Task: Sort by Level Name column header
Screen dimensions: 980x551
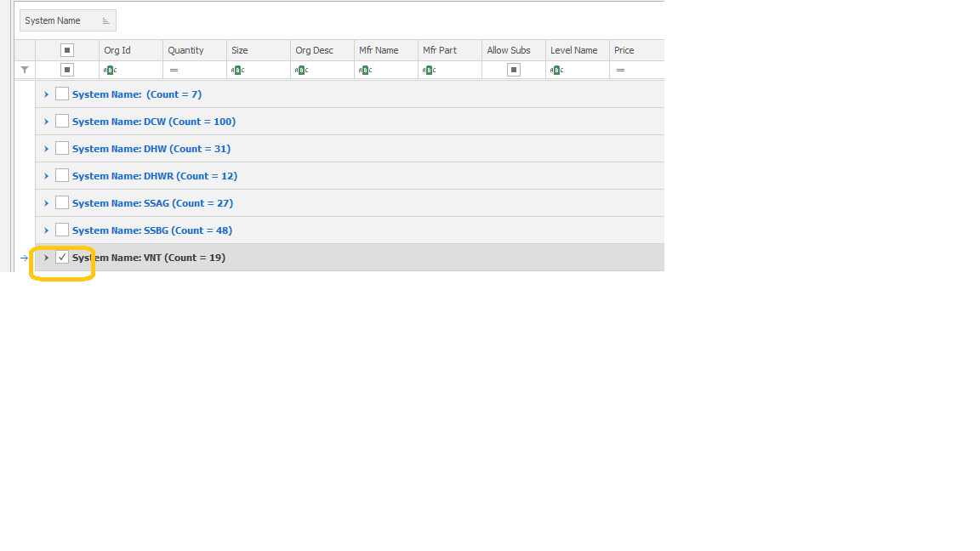Action: [x=577, y=50]
